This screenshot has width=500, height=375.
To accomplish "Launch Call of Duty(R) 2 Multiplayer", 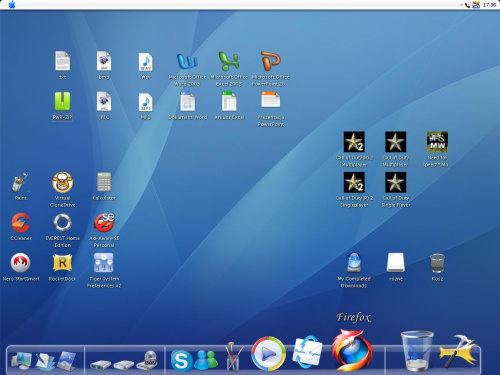I will [354, 142].
